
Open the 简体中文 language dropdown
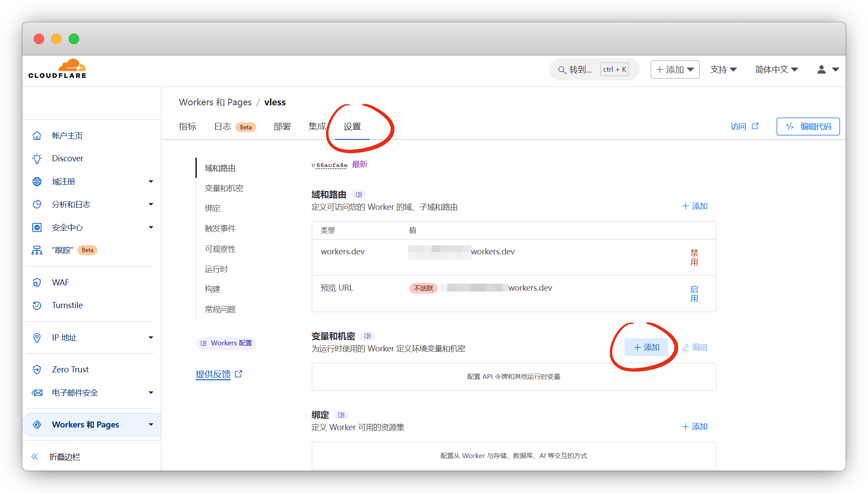776,69
